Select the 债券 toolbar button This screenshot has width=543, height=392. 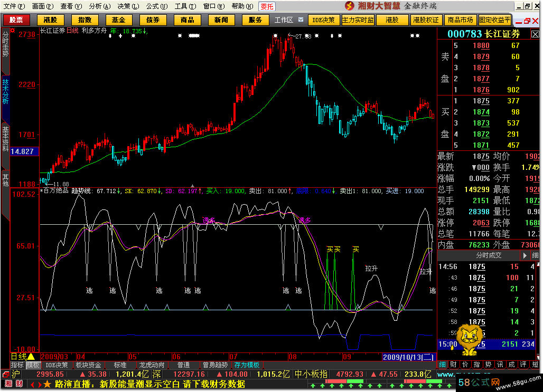point(153,20)
